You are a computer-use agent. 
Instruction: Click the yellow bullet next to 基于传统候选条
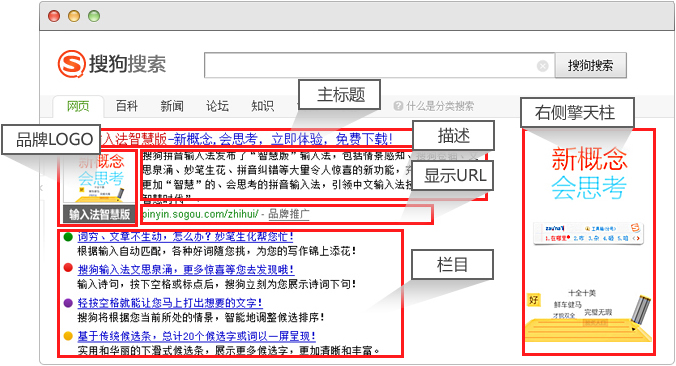click(x=68, y=336)
